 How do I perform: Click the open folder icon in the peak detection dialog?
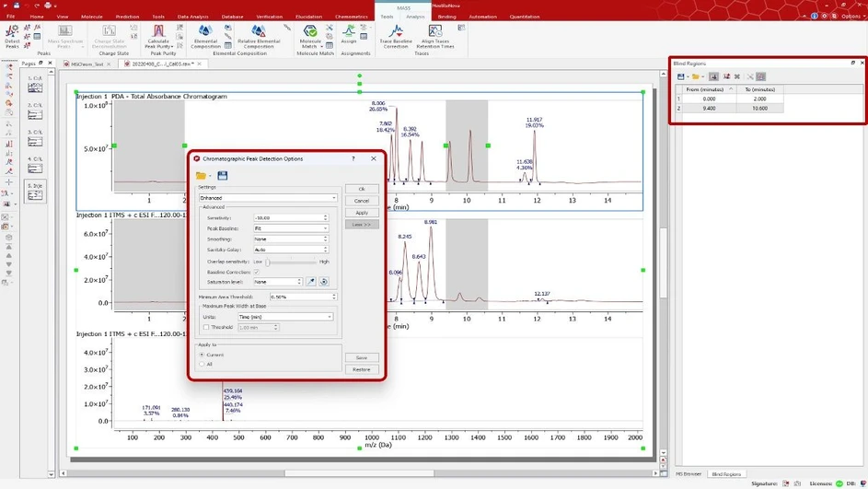(201, 176)
